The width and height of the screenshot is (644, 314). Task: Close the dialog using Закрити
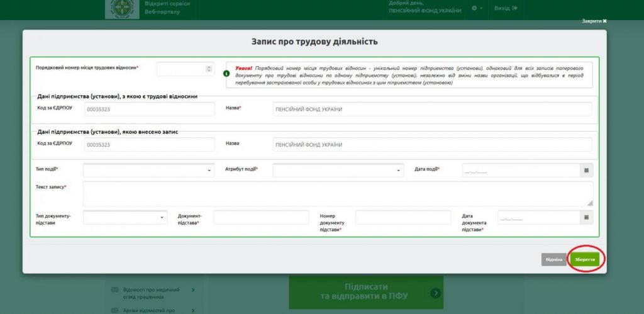pos(594,21)
